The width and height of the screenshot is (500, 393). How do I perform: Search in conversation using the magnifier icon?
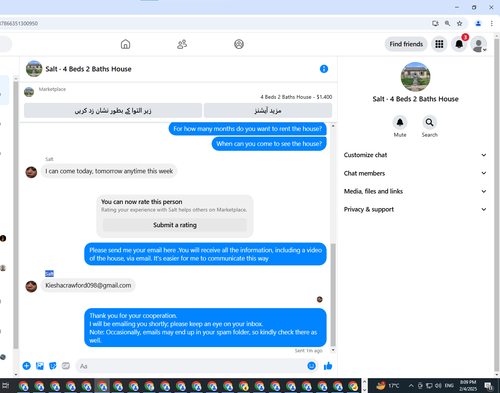[429, 123]
